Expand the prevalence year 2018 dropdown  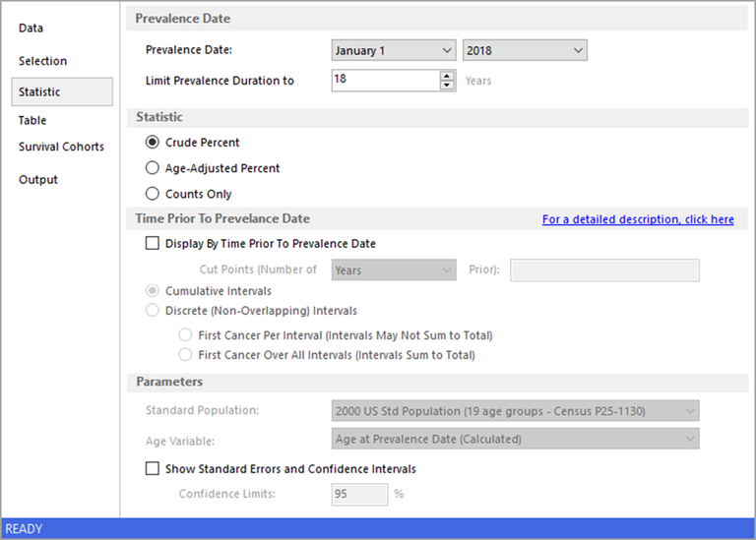[524, 50]
